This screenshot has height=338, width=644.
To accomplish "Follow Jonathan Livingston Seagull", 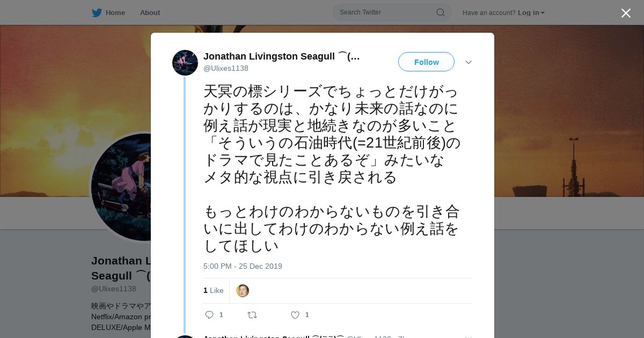I will (x=426, y=62).
